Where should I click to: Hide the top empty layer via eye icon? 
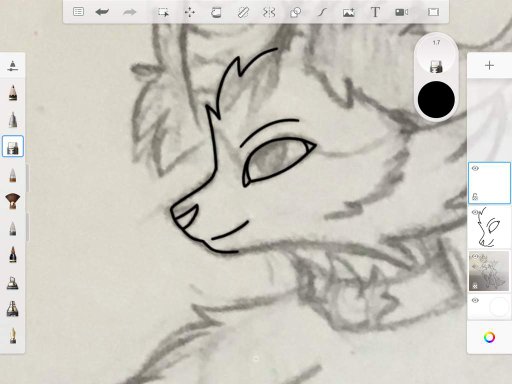coord(475,168)
